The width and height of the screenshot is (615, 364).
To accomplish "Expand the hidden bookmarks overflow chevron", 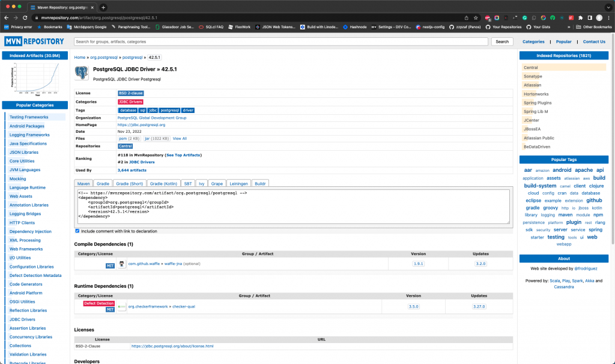I will 569,27.
